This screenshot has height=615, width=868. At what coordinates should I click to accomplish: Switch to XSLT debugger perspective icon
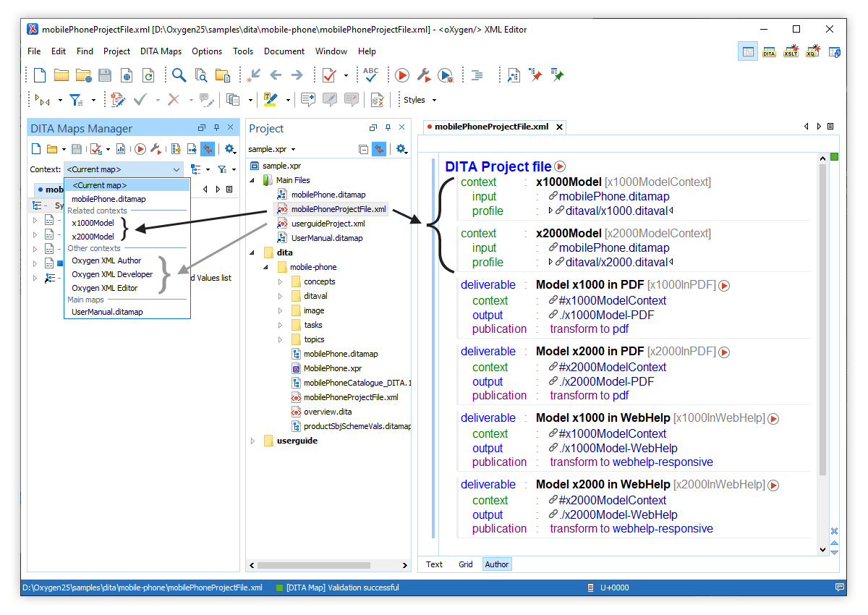coord(791,51)
